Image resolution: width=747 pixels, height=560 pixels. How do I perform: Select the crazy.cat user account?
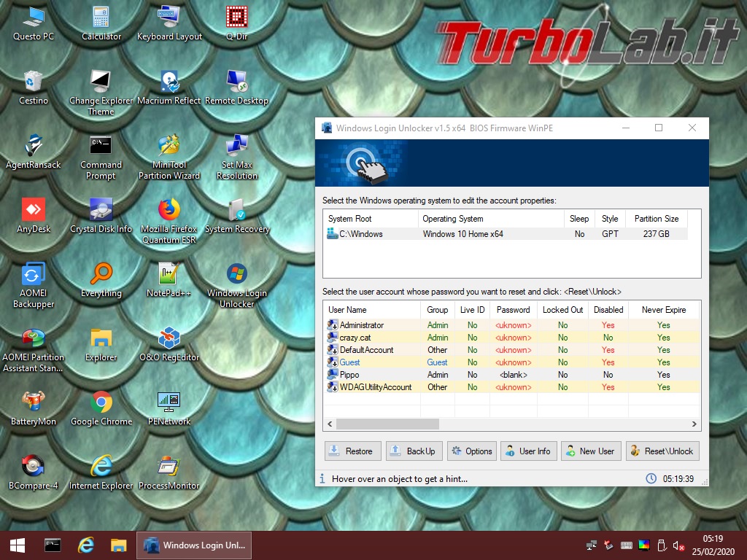(511, 337)
